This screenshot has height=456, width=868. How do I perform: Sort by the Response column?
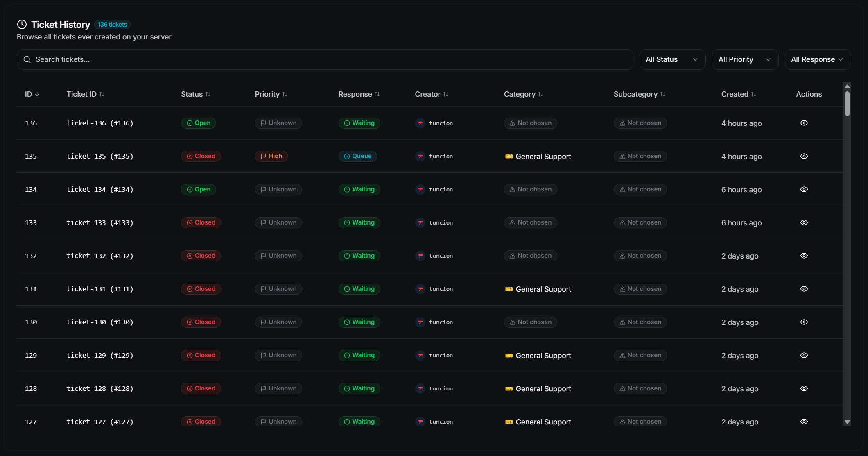359,94
